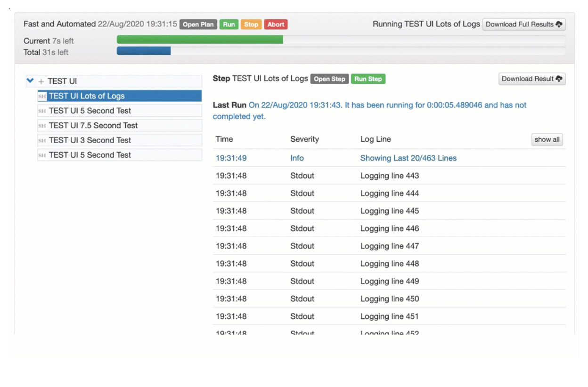Click cloud icon on Download Full Results

point(559,24)
